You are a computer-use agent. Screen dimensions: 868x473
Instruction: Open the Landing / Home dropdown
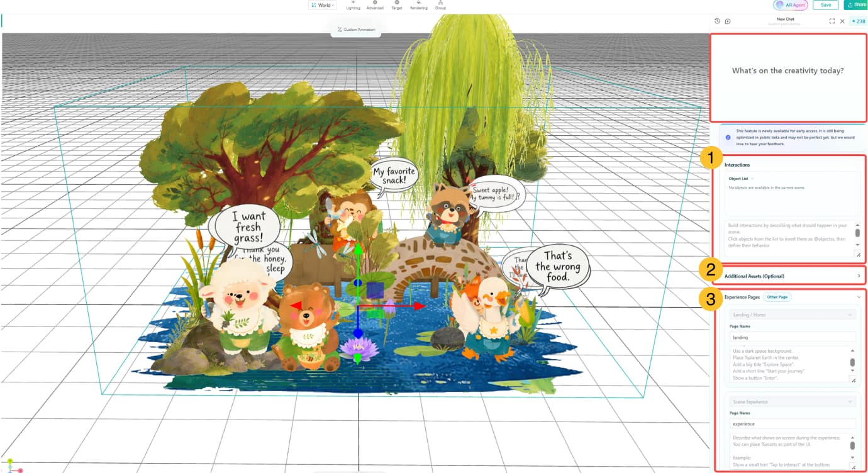point(793,314)
